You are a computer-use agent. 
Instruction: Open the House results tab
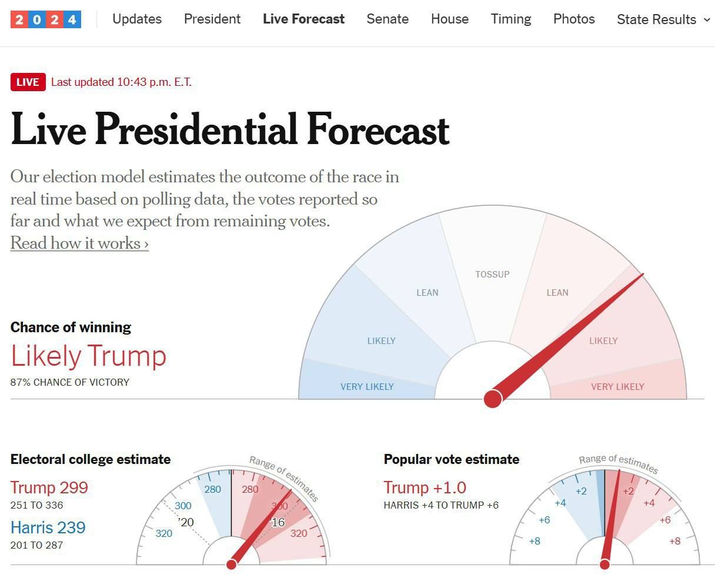(450, 19)
